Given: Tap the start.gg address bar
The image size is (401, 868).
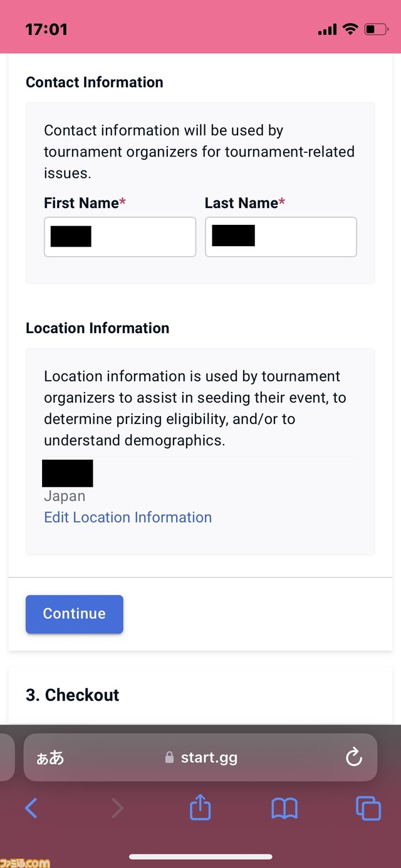Looking at the screenshot, I should [x=200, y=757].
